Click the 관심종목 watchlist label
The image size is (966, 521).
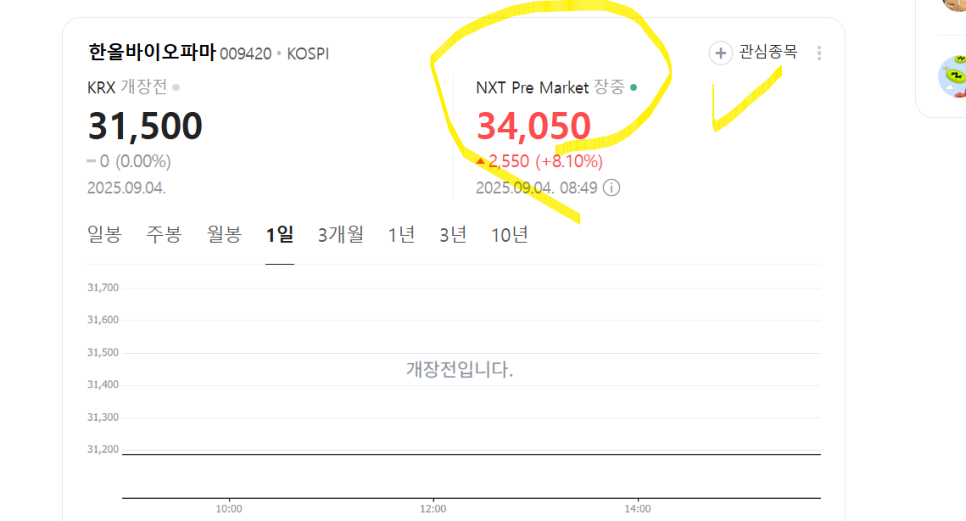(768, 52)
